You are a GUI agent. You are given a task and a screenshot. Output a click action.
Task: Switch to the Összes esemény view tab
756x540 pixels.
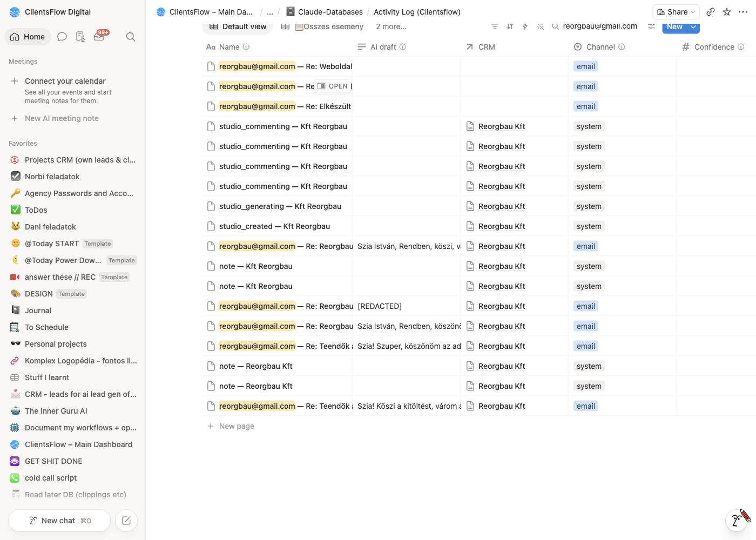[322, 26]
